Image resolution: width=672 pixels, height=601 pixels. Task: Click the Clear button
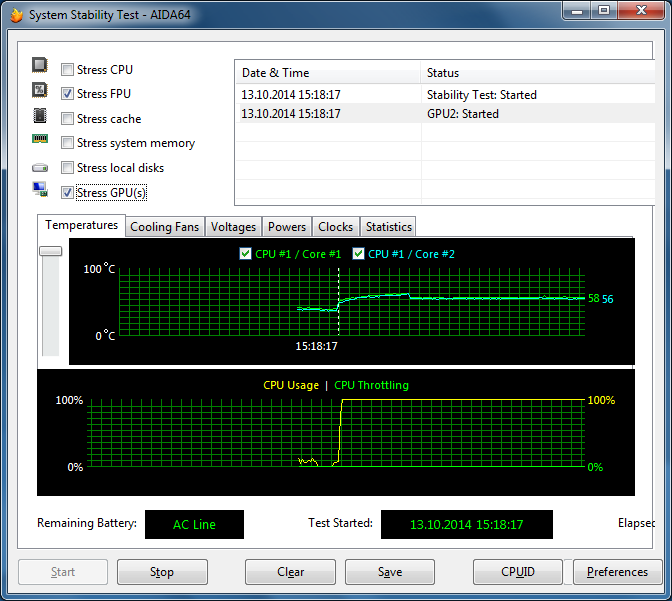290,572
